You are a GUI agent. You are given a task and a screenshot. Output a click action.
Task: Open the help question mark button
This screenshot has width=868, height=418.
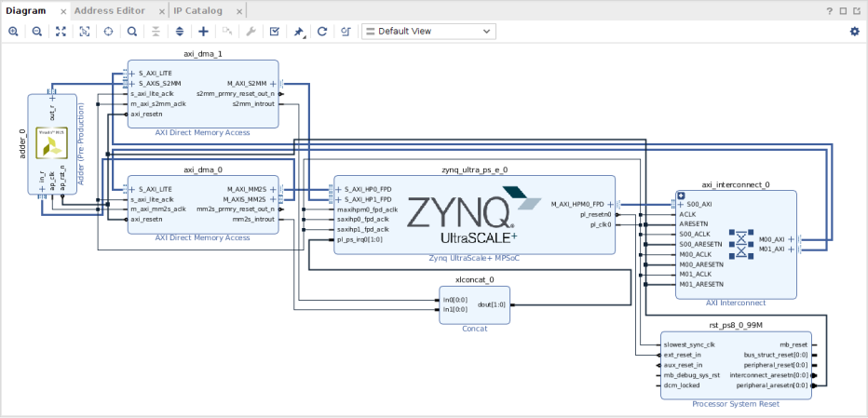(830, 11)
